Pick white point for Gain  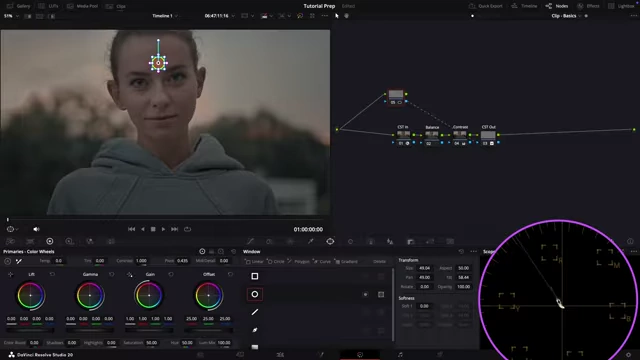coord(130,274)
